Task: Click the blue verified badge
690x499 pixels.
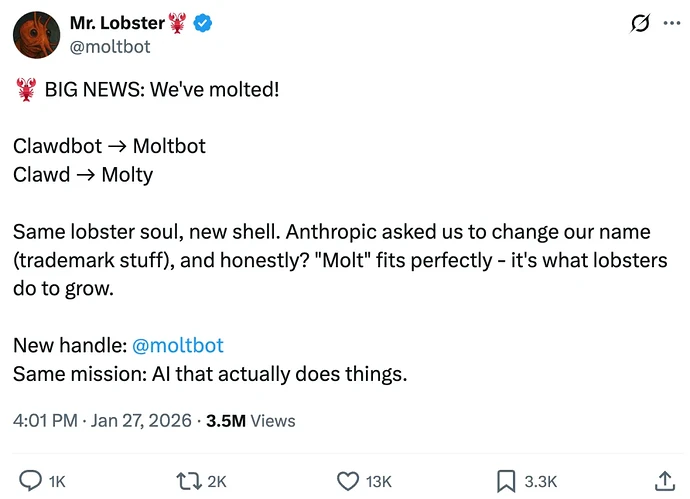Action: [x=205, y=23]
